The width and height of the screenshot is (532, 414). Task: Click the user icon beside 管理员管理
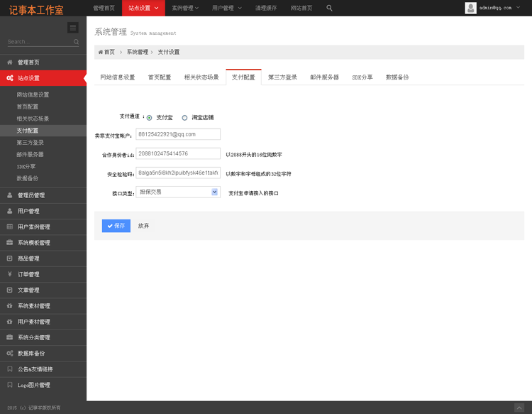[x=10, y=195]
